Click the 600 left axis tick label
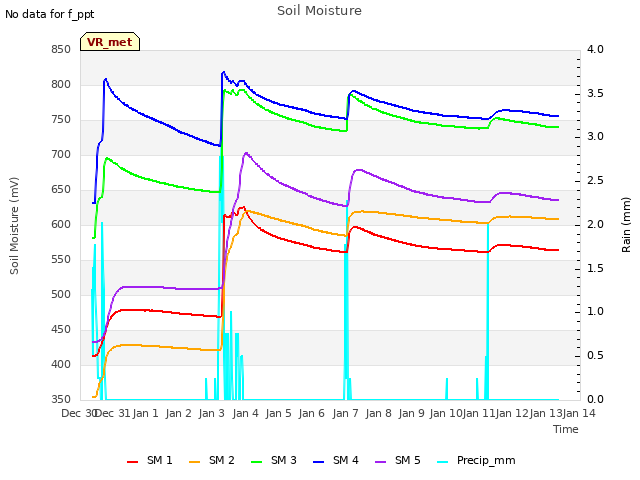 (61, 224)
